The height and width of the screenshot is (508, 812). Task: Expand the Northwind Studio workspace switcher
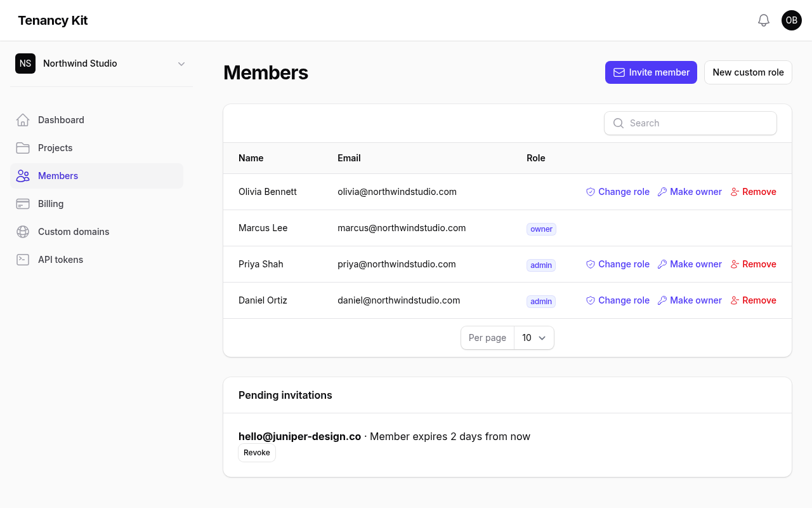tap(101, 63)
